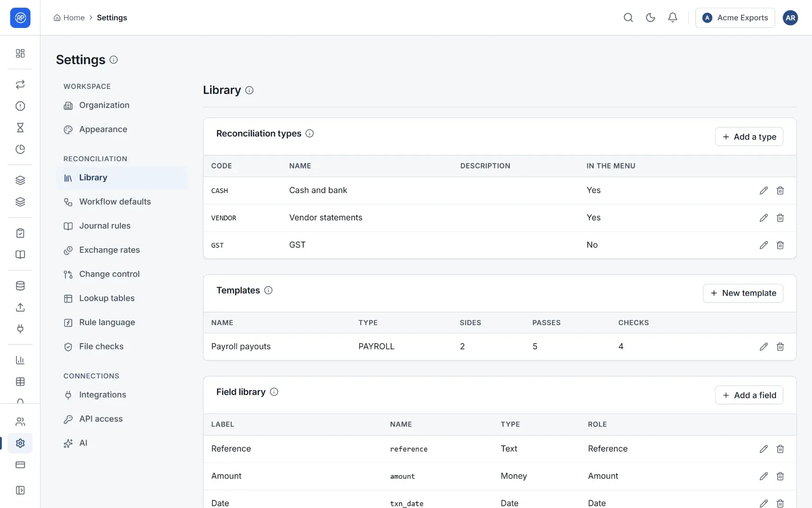Open AR user avatar menu
The image size is (812, 508).
[790, 18]
